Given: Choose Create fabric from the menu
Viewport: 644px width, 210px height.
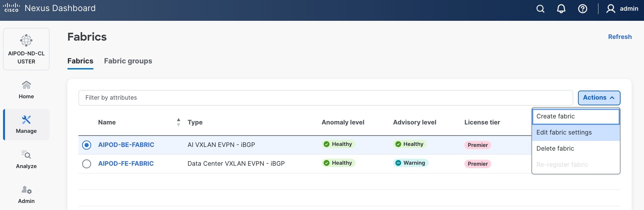Looking at the screenshot, I should (576, 116).
